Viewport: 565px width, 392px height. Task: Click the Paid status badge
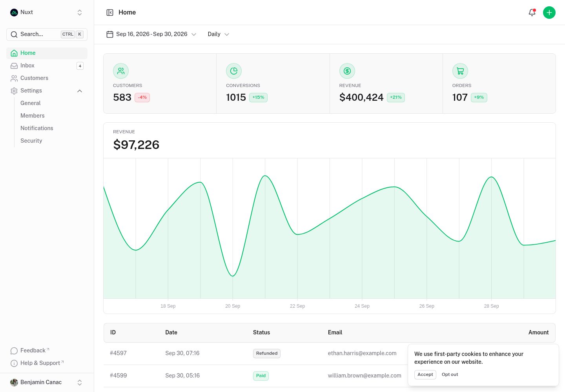[261, 376]
